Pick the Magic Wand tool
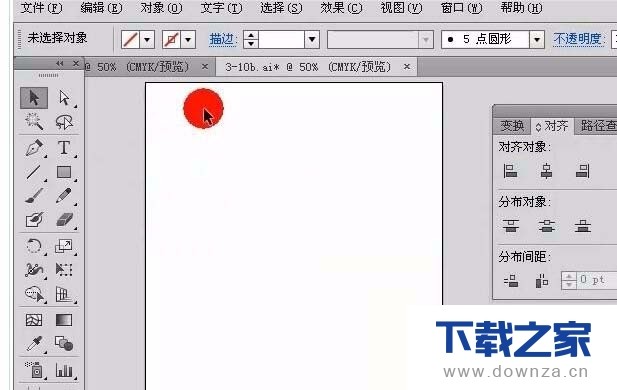The image size is (617, 390). pos(34,122)
